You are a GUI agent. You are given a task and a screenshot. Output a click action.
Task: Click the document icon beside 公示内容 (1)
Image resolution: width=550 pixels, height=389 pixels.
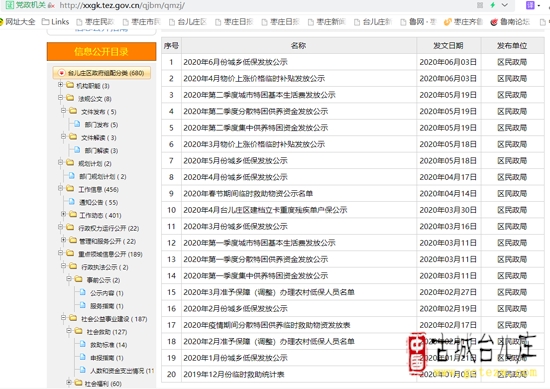(x=82, y=292)
